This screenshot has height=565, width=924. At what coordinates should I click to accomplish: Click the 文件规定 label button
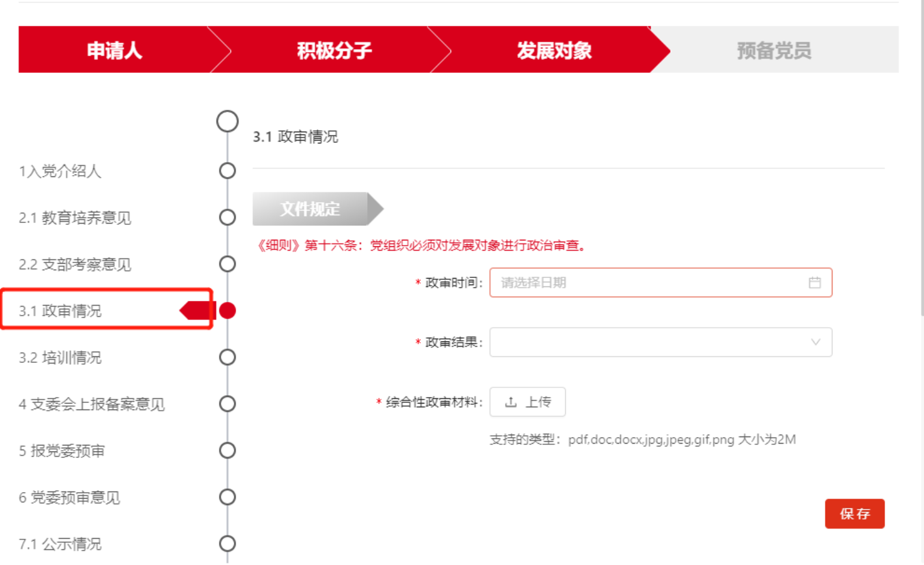[x=310, y=209]
